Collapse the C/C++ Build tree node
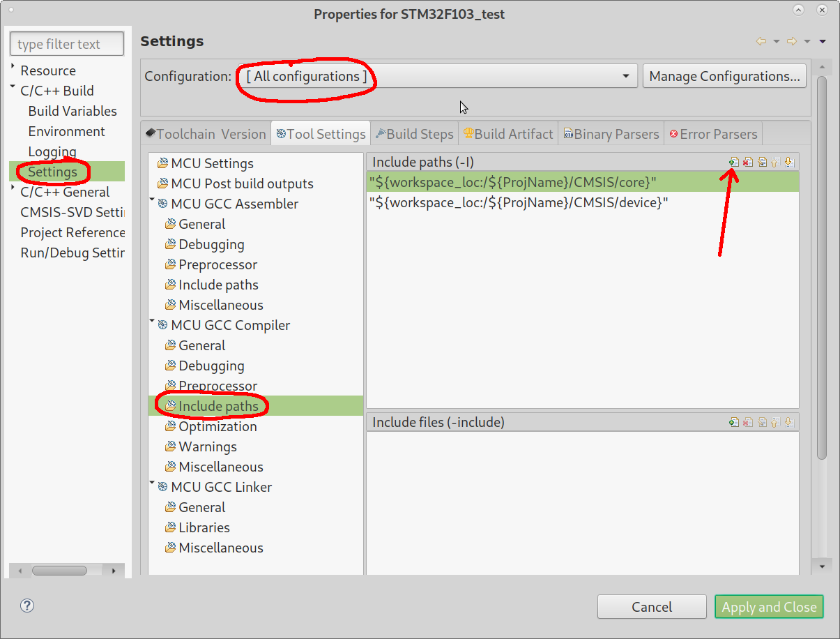The image size is (840, 639). [x=13, y=88]
